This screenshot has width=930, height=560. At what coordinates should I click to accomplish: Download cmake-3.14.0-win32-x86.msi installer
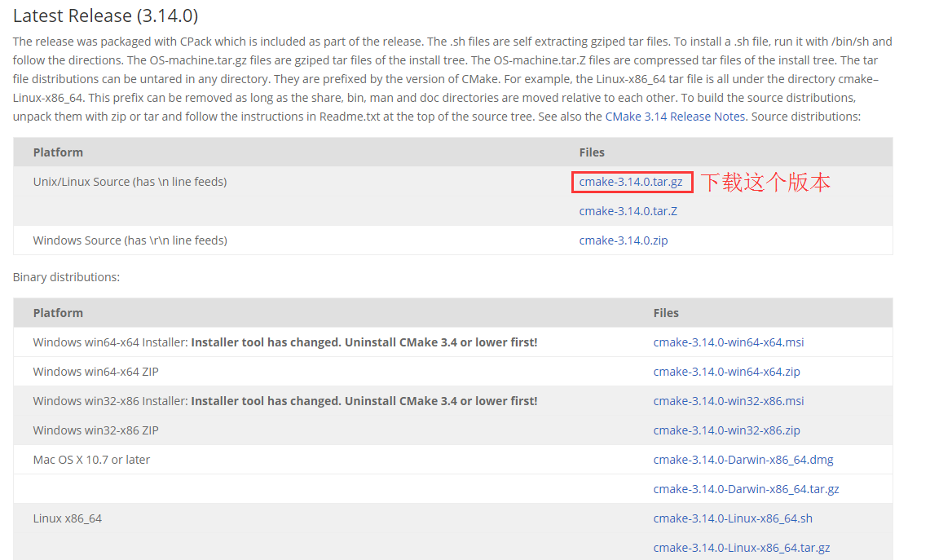[x=729, y=401]
